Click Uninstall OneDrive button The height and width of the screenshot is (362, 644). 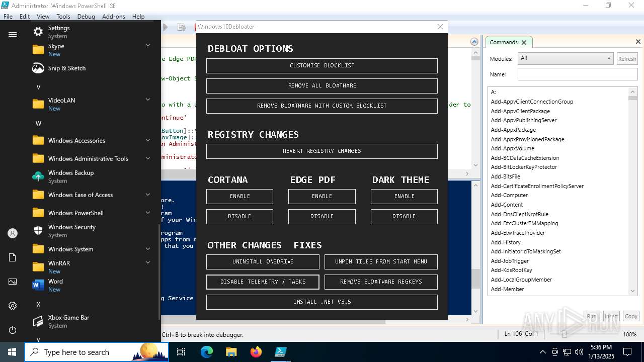pyautogui.click(x=263, y=261)
